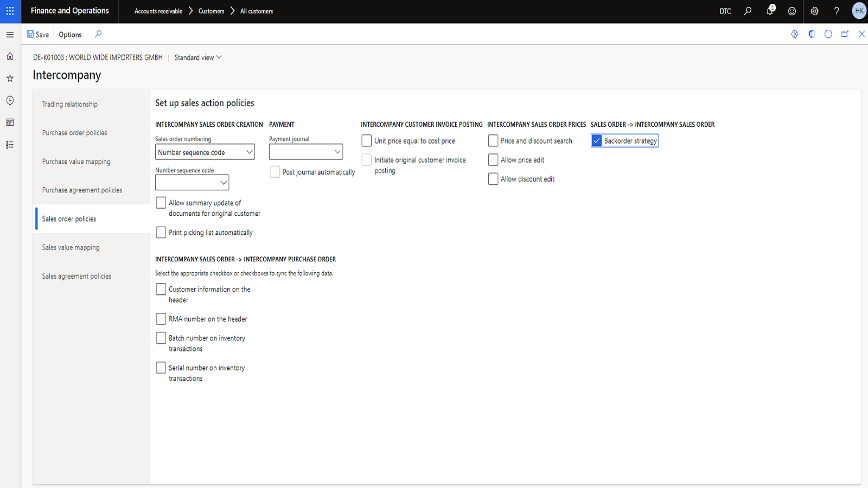The height and width of the screenshot is (488, 868).
Task: Click the Refresh page icon
Action: click(828, 34)
